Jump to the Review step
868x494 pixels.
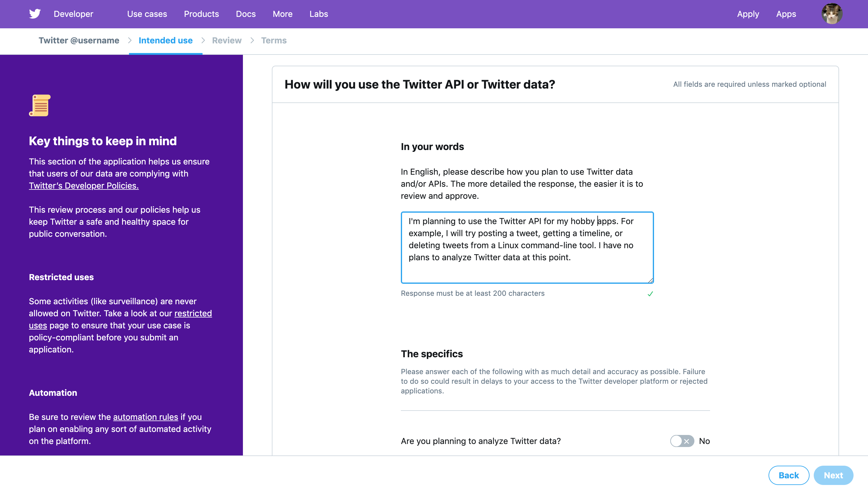[x=227, y=40]
